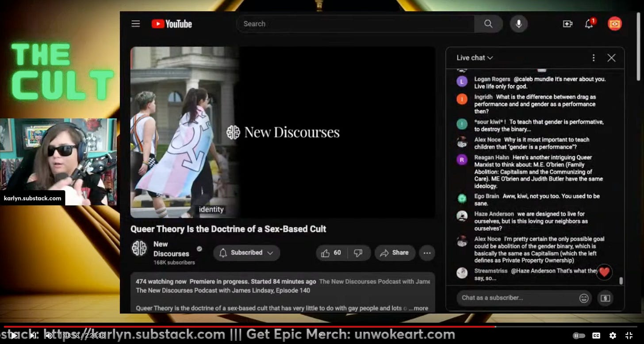
Task: Open outer player settings gear
Action: click(613, 336)
